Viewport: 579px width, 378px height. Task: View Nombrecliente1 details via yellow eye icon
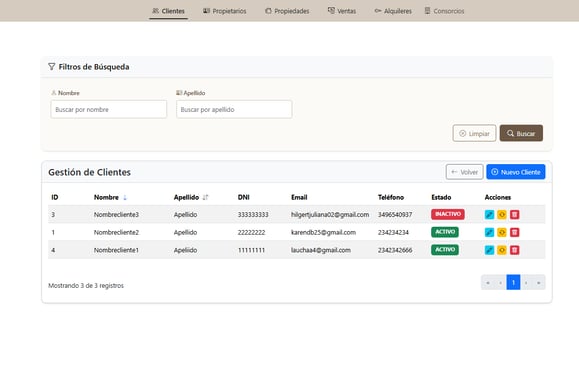point(501,250)
